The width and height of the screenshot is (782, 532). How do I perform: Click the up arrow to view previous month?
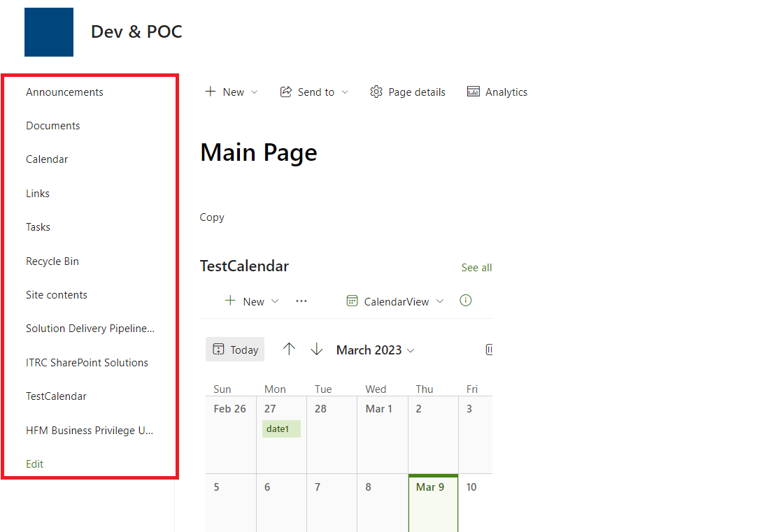point(289,349)
